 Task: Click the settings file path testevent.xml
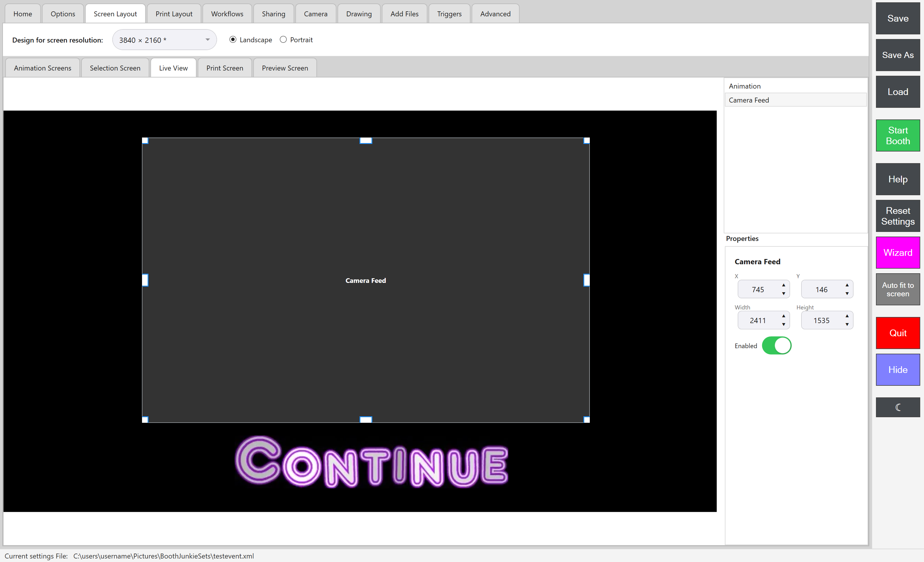coord(164,556)
